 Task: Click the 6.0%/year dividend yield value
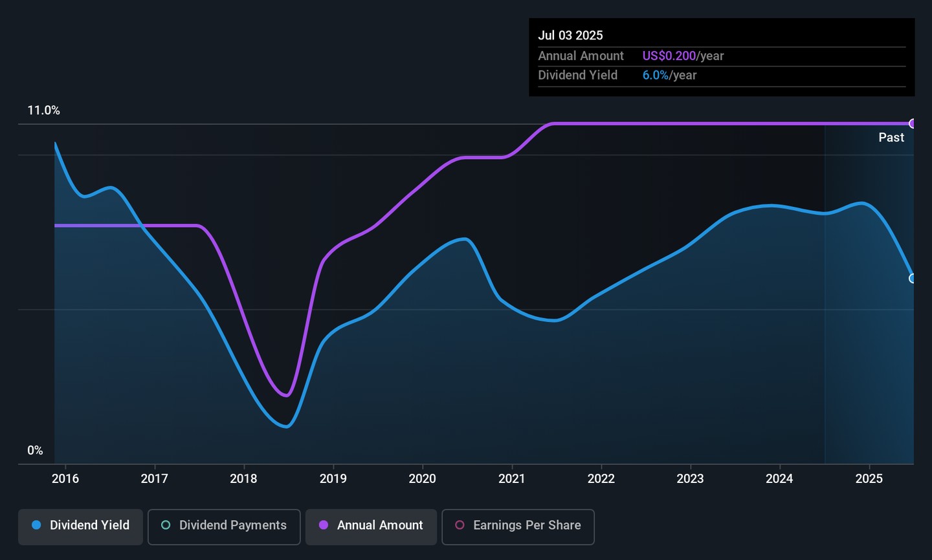[669, 76]
